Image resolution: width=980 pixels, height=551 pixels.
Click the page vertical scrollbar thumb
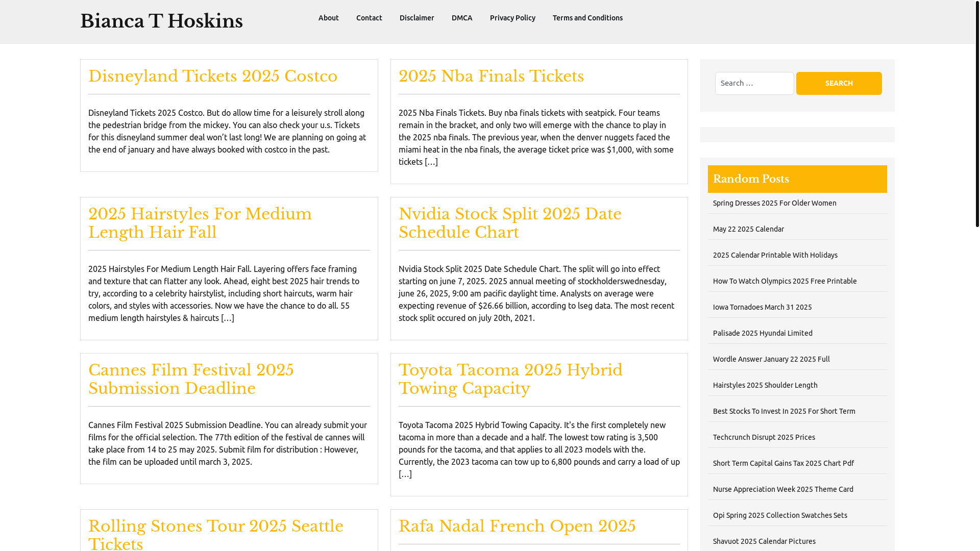tap(977, 113)
